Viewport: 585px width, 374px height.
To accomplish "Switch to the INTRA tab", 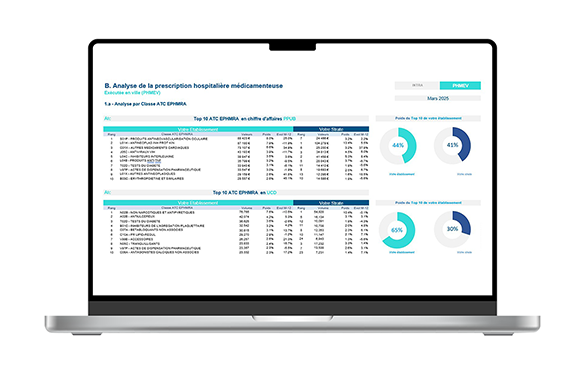I will pyautogui.click(x=417, y=85).
